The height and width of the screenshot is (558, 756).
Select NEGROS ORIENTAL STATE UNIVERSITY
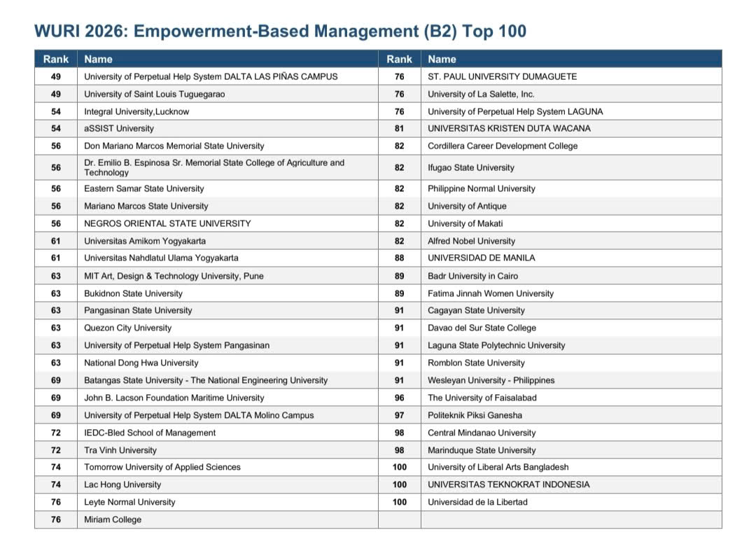(x=167, y=223)
